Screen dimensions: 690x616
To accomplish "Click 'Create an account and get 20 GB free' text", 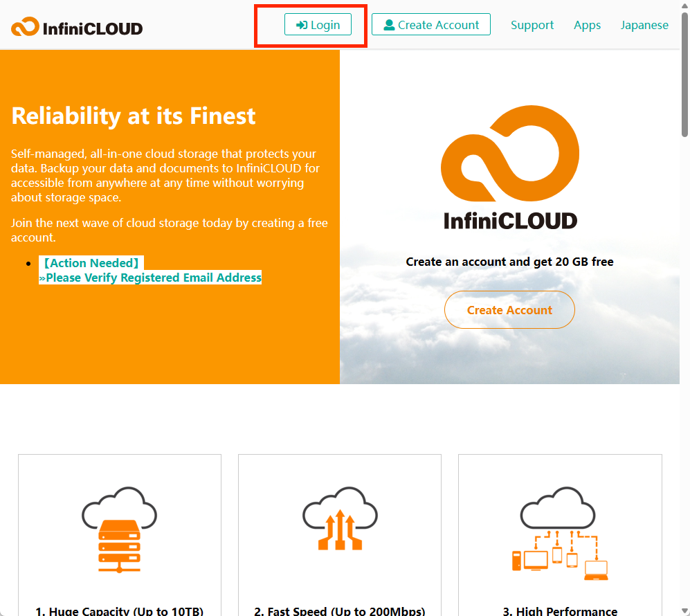I will 509,262.
